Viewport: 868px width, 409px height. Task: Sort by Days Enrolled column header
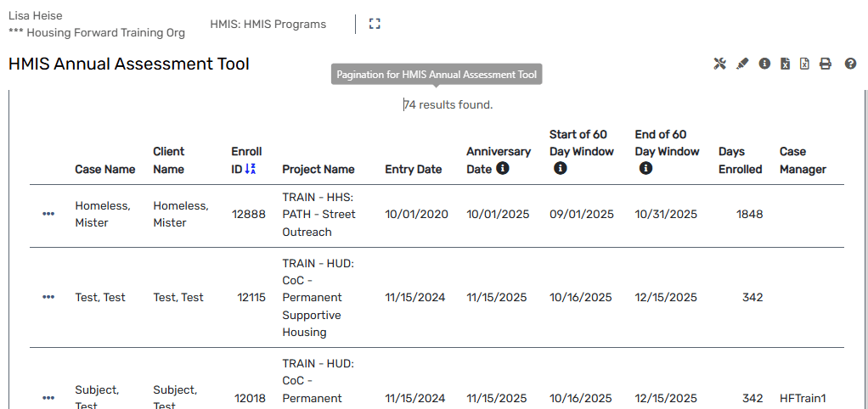click(x=740, y=160)
